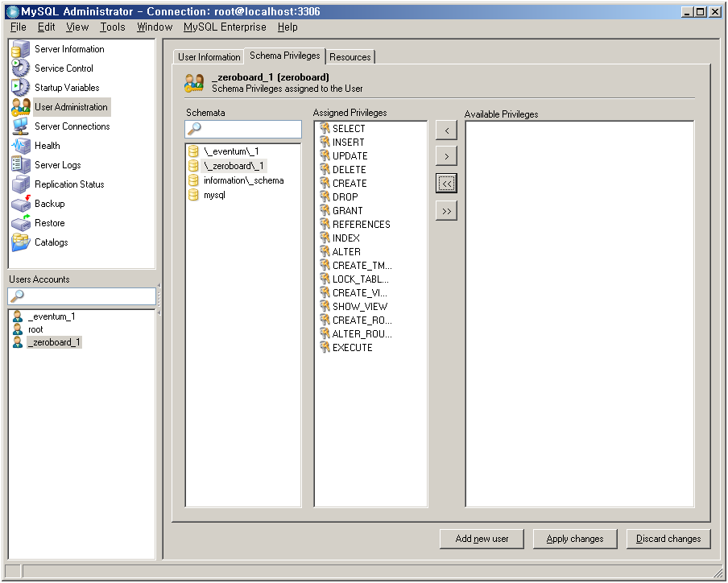Click the DELETE privilege key icon

325,169
